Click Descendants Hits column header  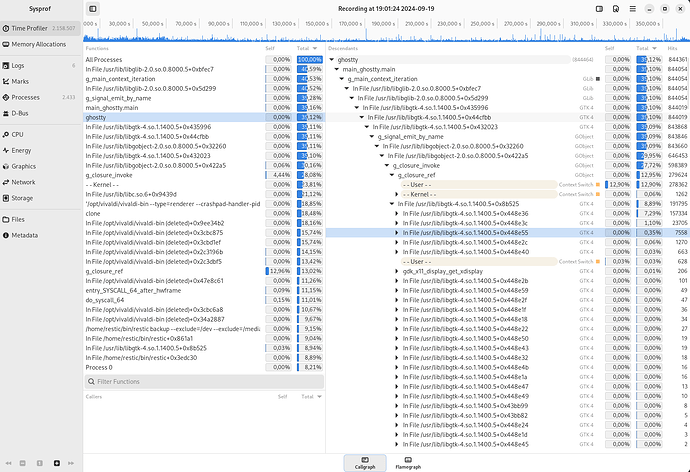(672, 48)
